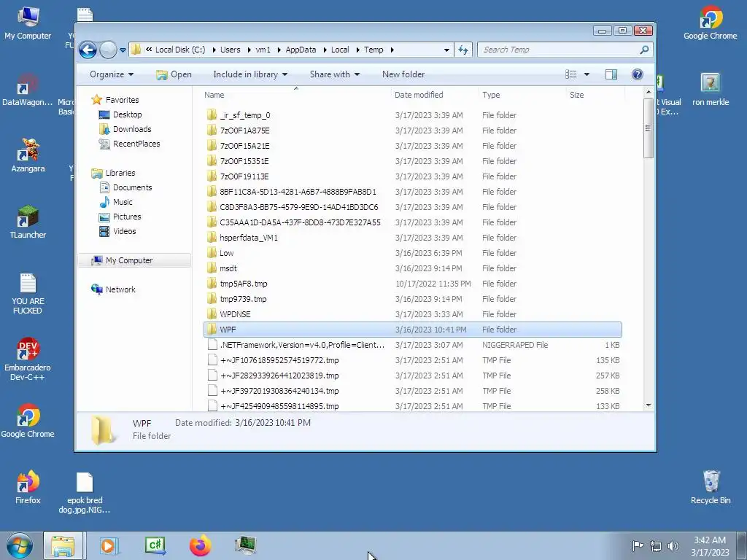
Task: Click the network tray icon
Action: (656, 545)
